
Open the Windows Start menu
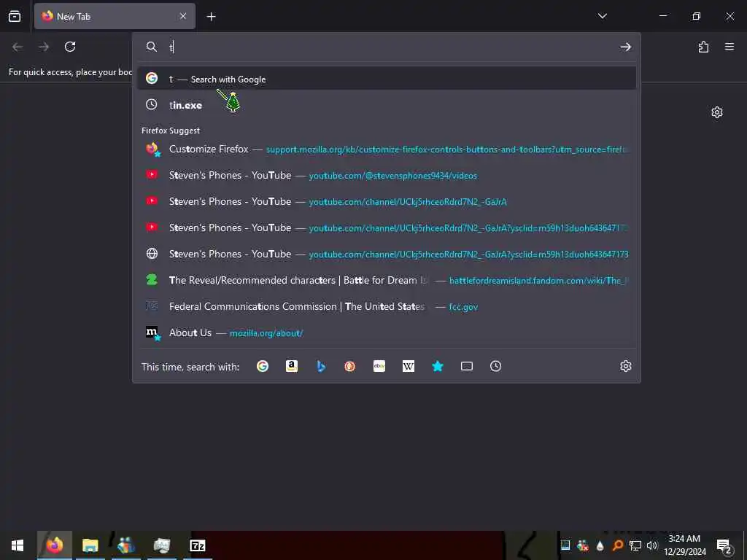[18, 545]
